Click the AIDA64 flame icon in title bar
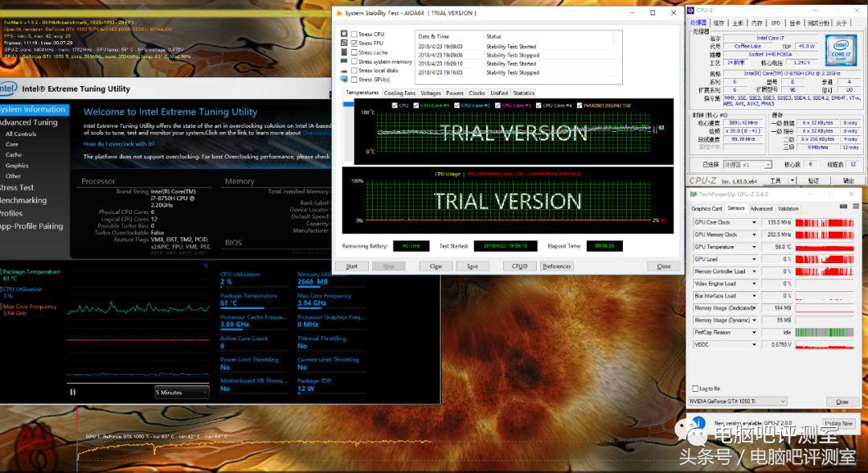 [x=338, y=13]
